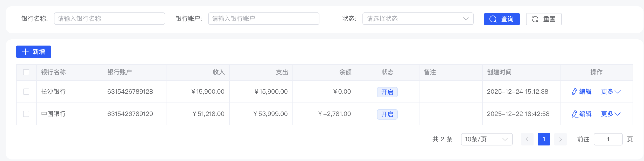
Task: Click the pencil icon beside 编辑 for 长沙银行
Action: pyautogui.click(x=575, y=91)
